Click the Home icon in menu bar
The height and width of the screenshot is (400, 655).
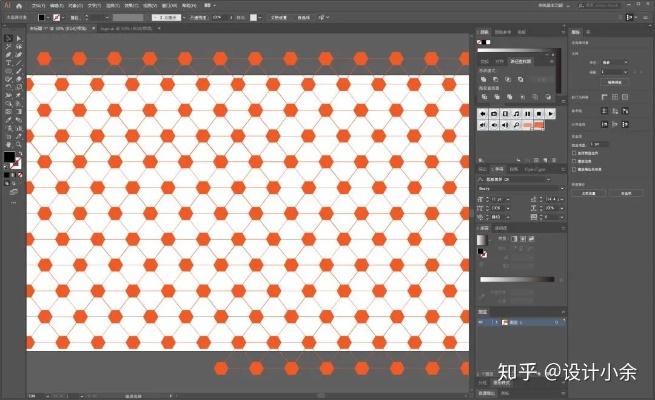click(x=19, y=6)
